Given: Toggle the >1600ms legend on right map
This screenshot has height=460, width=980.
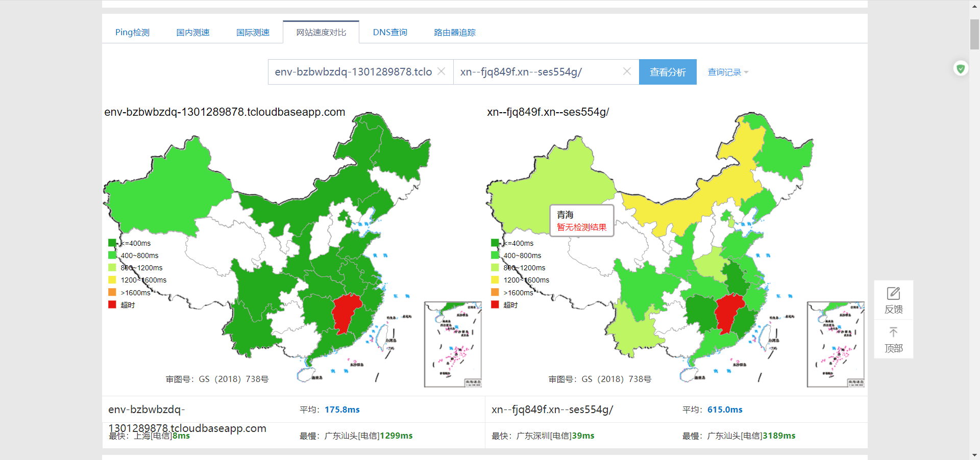Looking at the screenshot, I should coord(495,293).
